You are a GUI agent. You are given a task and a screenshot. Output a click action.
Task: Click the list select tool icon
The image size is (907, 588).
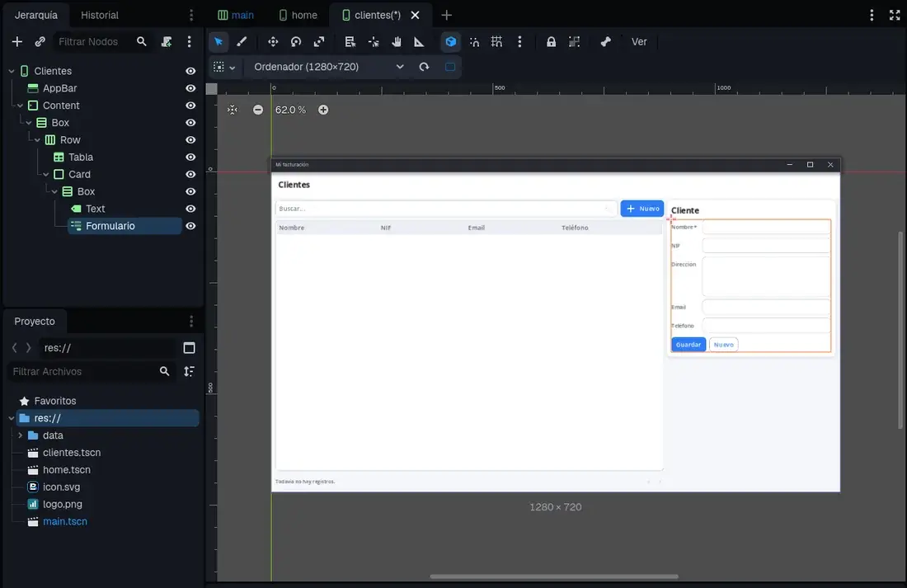(350, 42)
